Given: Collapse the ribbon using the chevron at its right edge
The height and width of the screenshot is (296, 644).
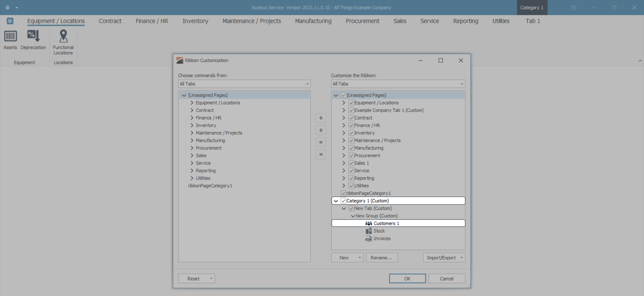Looking at the screenshot, I should point(640,61).
